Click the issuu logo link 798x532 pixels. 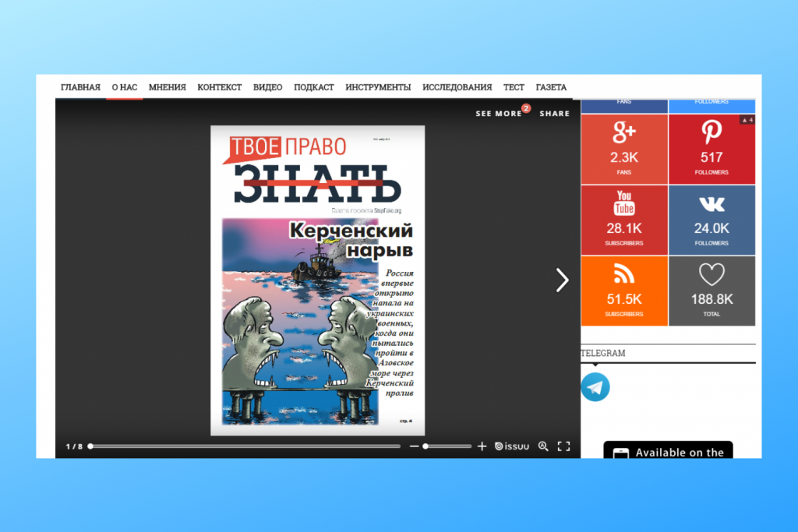(512, 446)
